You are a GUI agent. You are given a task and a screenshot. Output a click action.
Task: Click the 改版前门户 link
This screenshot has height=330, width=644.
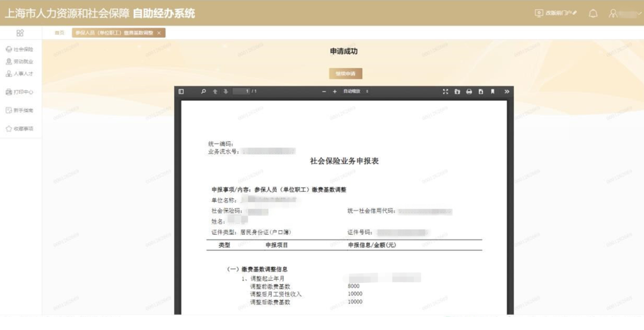[x=556, y=13]
